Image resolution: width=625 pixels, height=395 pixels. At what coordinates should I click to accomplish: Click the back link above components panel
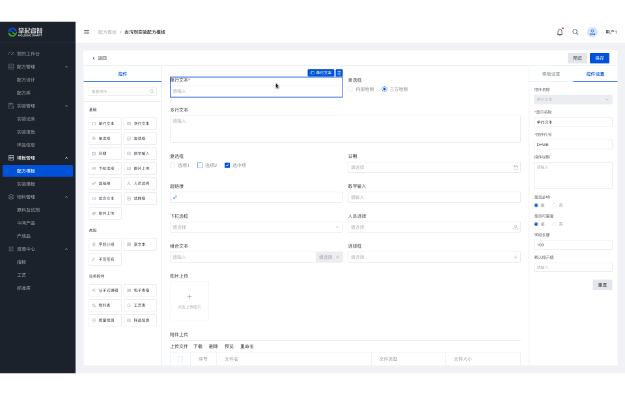tap(100, 58)
